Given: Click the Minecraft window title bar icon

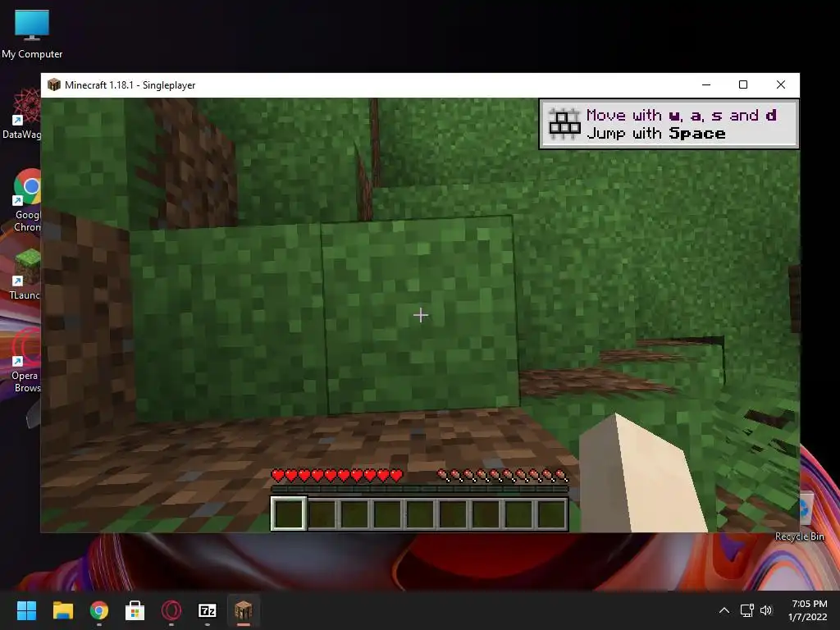Looking at the screenshot, I should pyautogui.click(x=53, y=84).
